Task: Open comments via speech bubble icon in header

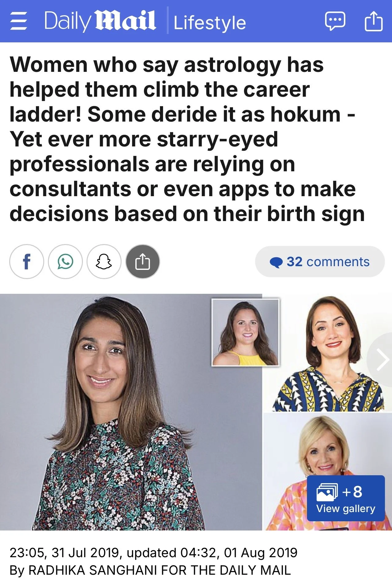Action: point(335,21)
